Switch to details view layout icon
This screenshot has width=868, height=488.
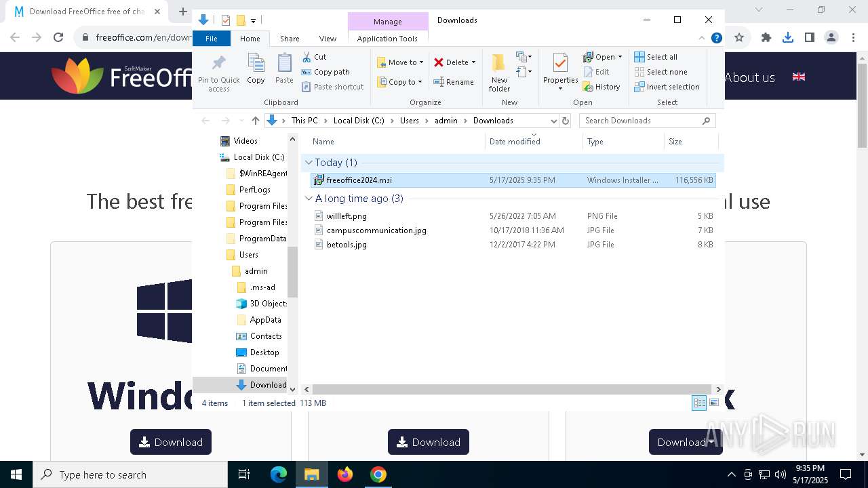[x=699, y=403]
